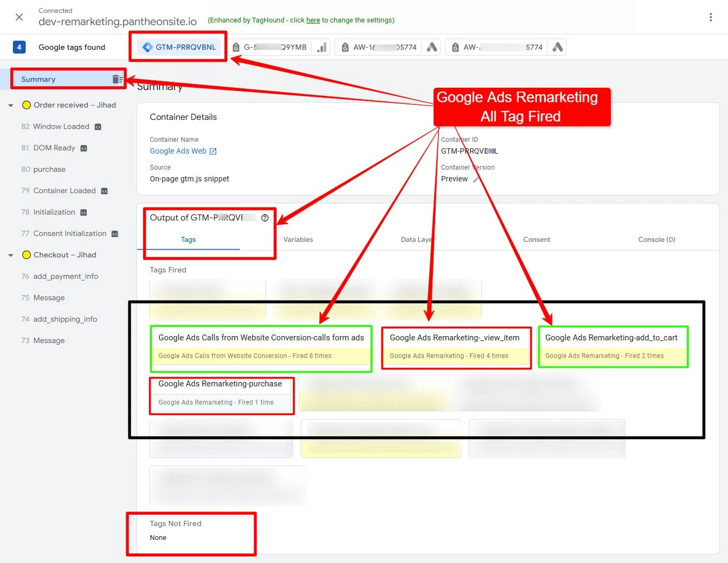Image resolution: width=728 pixels, height=563 pixels.
Task: Select event 79 Container Loaded
Action: point(59,191)
